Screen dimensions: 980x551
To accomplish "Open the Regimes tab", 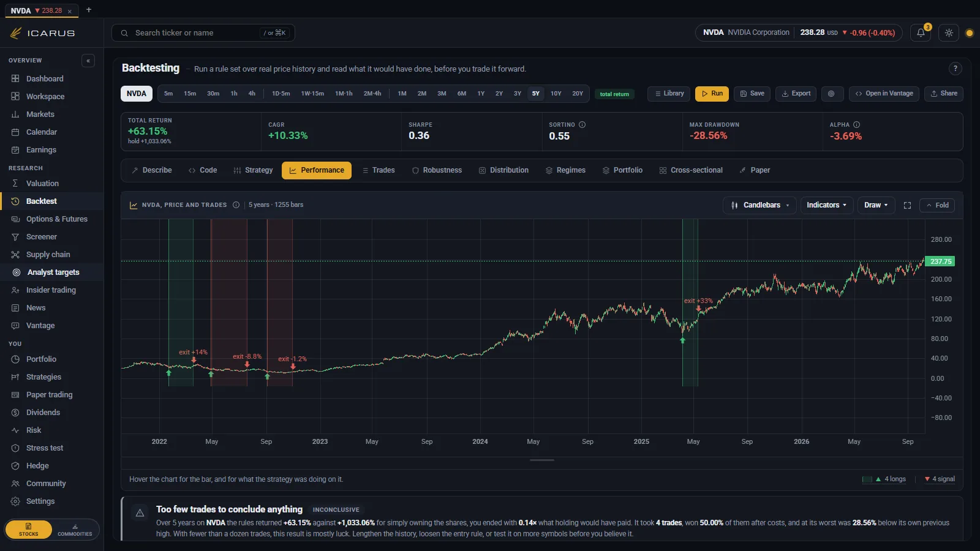I will tap(565, 170).
